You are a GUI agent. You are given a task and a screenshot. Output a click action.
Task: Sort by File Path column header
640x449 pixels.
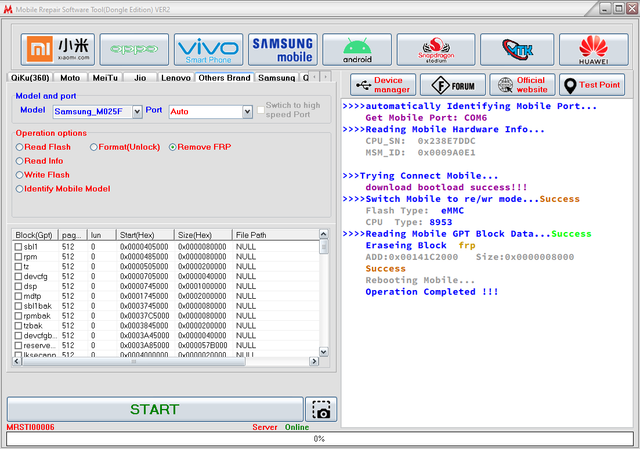[275, 235]
